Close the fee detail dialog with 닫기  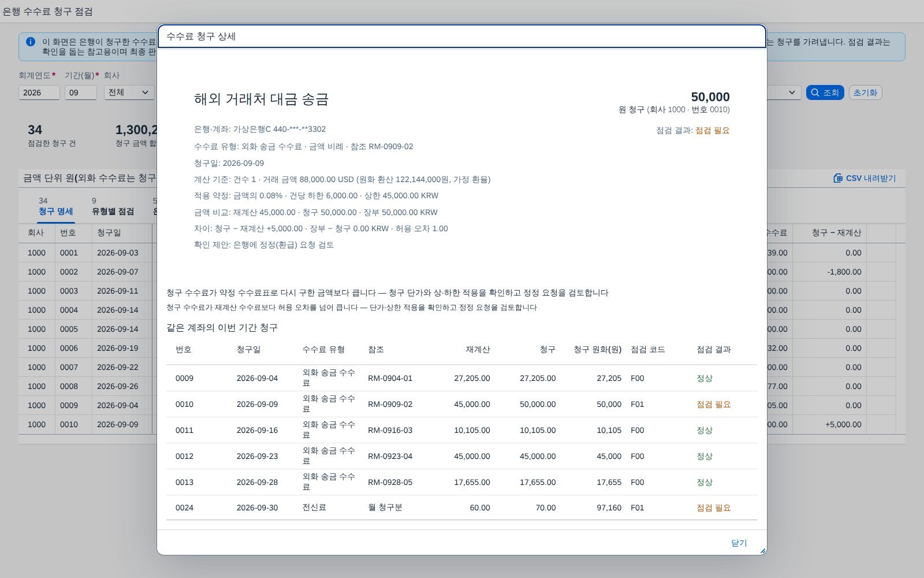click(739, 543)
